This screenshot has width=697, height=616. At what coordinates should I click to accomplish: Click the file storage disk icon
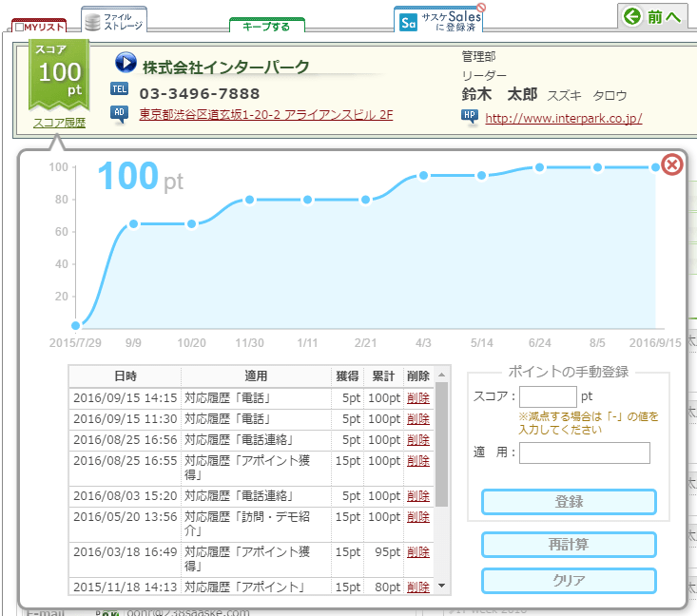[92, 22]
